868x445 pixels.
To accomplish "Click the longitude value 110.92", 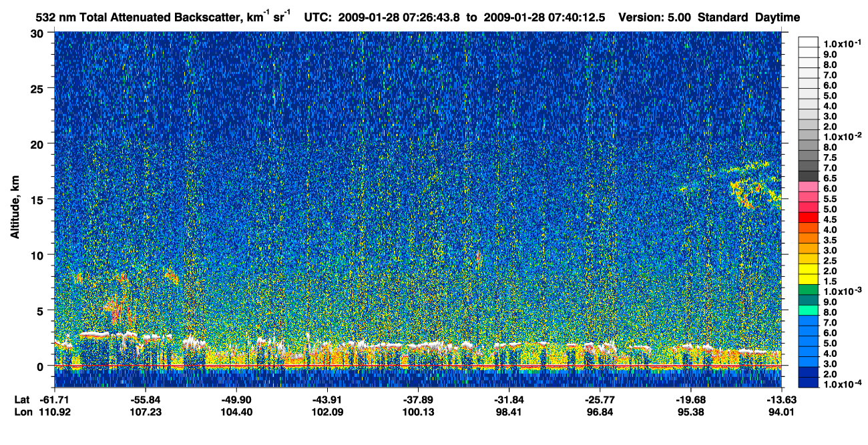I will (x=55, y=412).
